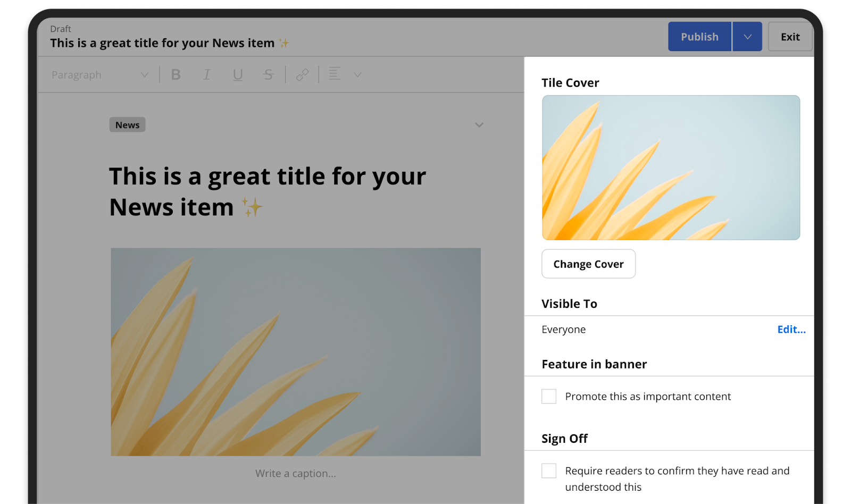Viewport: 851px width, 504px height.
Task: Click the Publish button
Action: 699,37
